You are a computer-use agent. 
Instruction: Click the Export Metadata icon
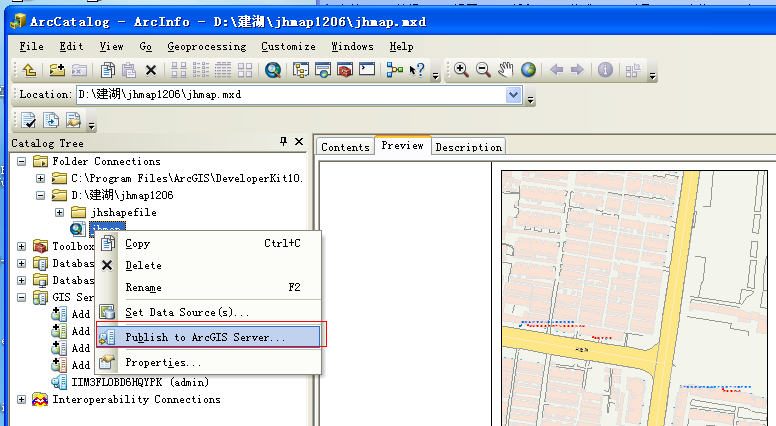pyautogui.click(x=51, y=120)
